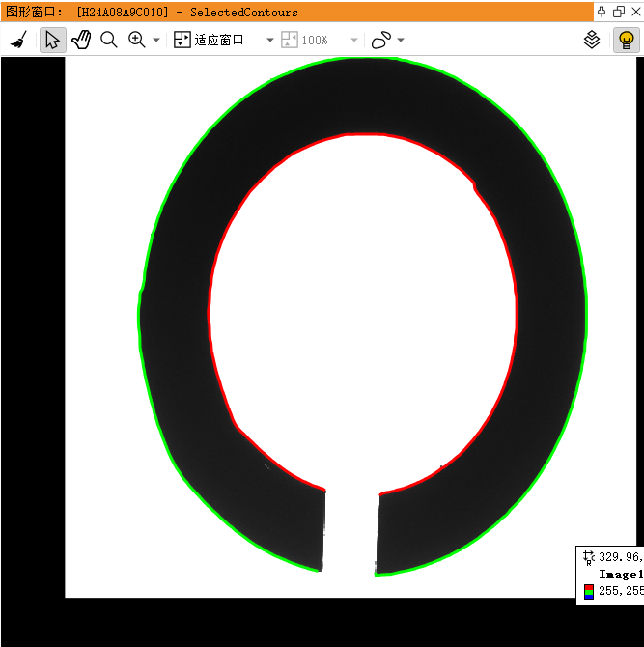
Task: Click the zoom in plus magnifier
Action: [x=136, y=40]
